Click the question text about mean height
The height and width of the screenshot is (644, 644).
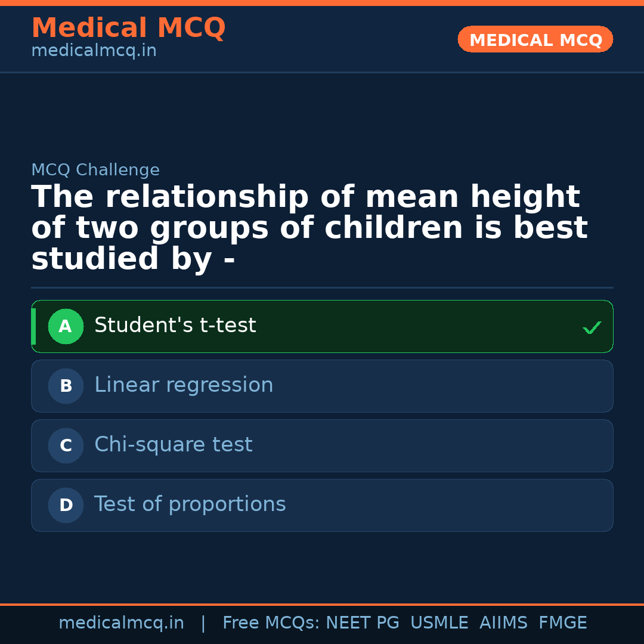tap(309, 227)
